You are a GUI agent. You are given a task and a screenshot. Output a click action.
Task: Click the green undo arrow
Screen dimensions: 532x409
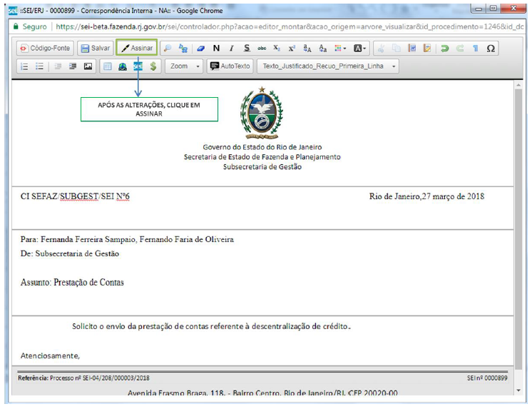(x=444, y=48)
